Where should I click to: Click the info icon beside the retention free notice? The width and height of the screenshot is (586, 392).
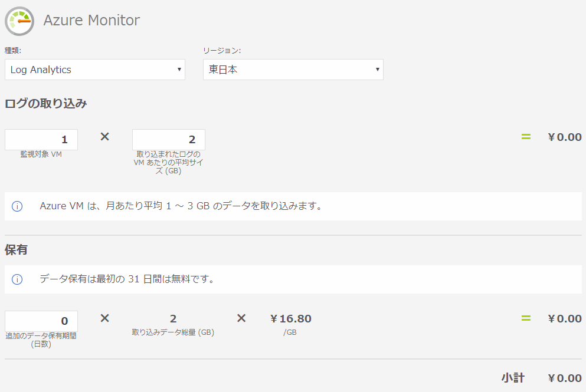pyautogui.click(x=17, y=280)
